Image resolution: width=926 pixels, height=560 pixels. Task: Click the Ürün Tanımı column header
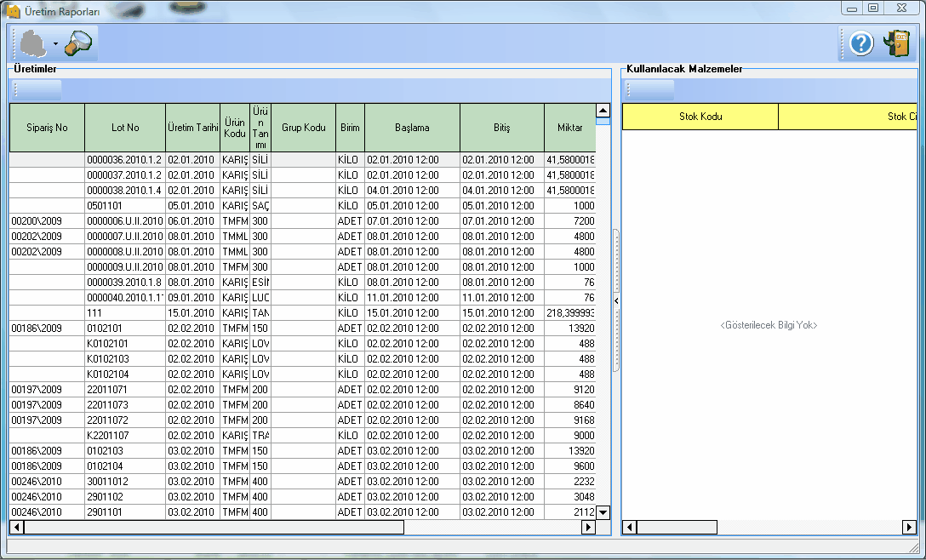[260, 128]
